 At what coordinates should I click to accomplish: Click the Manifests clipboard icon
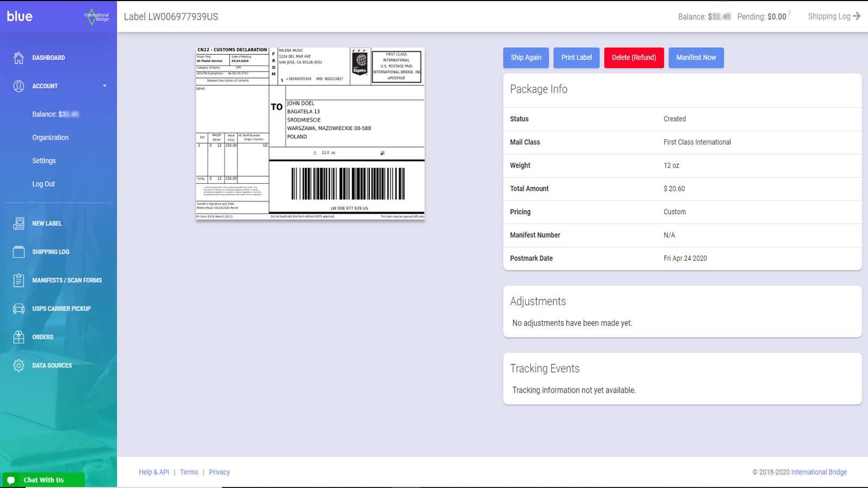pos(18,280)
